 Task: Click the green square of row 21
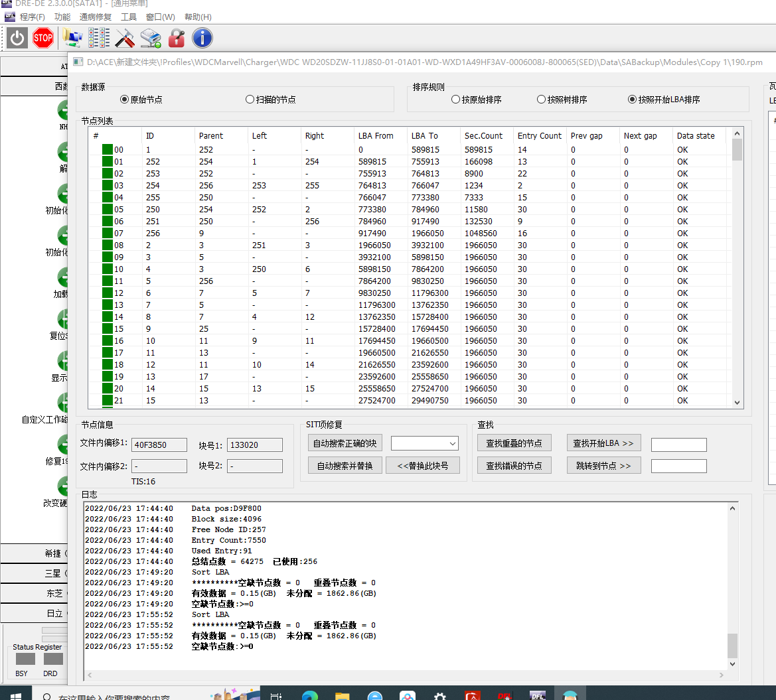[108, 400]
